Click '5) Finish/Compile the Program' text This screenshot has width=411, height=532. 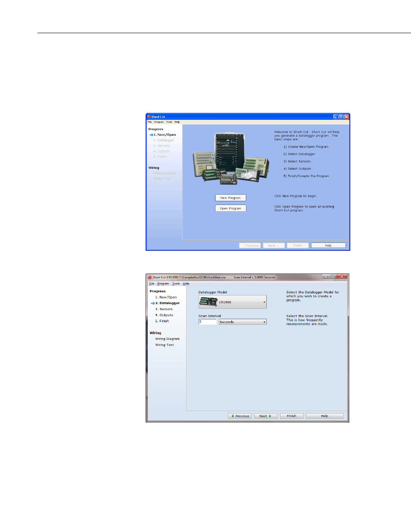[306, 176]
